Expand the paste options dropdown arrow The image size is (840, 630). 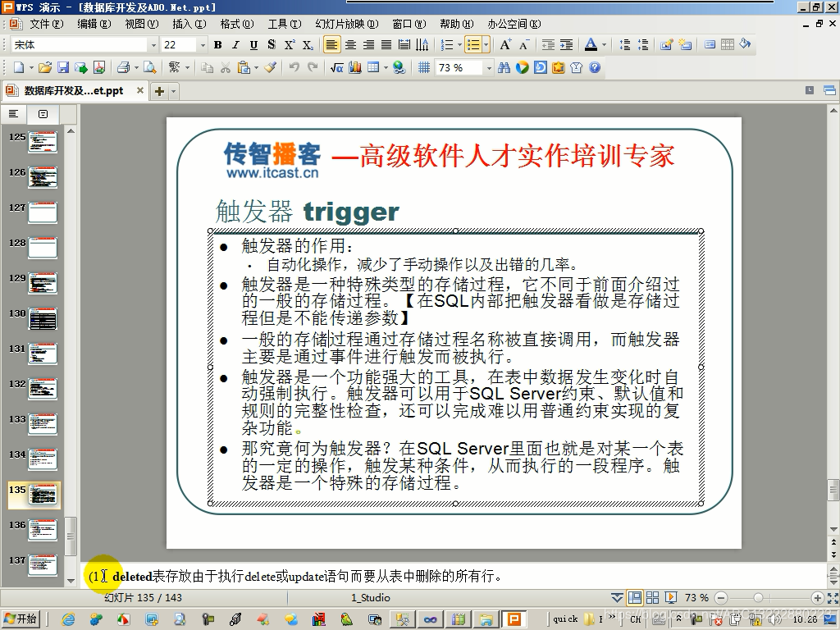coord(256,67)
